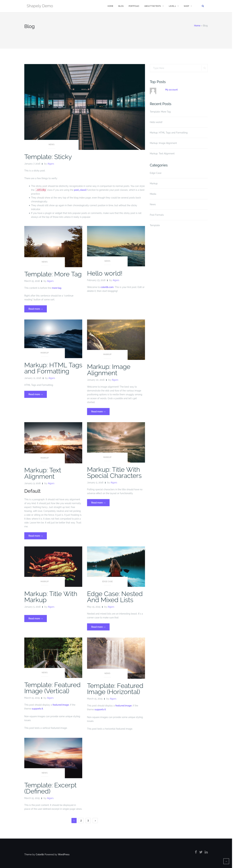The height and width of the screenshot is (868, 233).
Task: Expand the Level 1 dropdown menu
Action: [x=174, y=6]
